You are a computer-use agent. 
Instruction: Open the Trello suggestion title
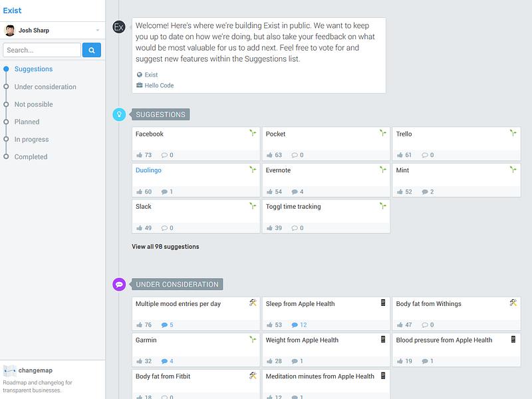(404, 134)
